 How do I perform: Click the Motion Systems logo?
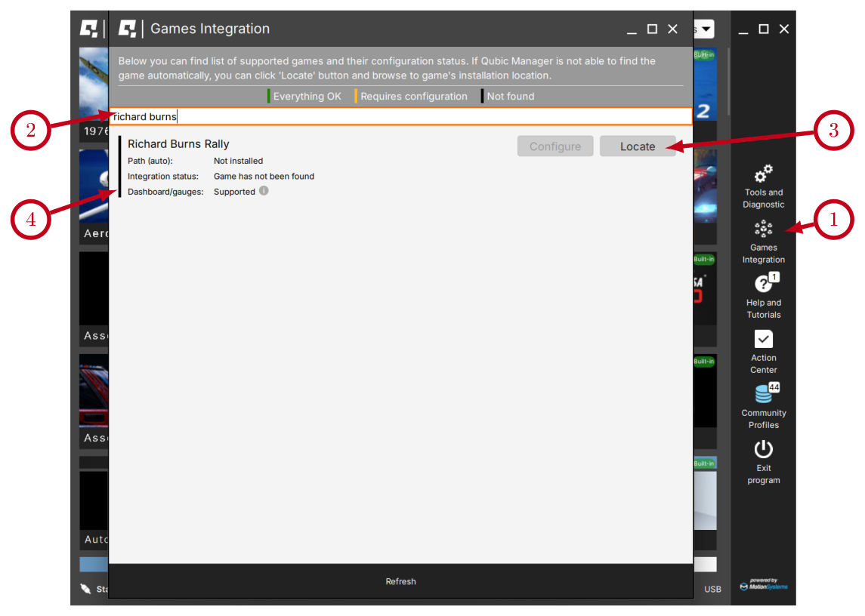[763, 585]
